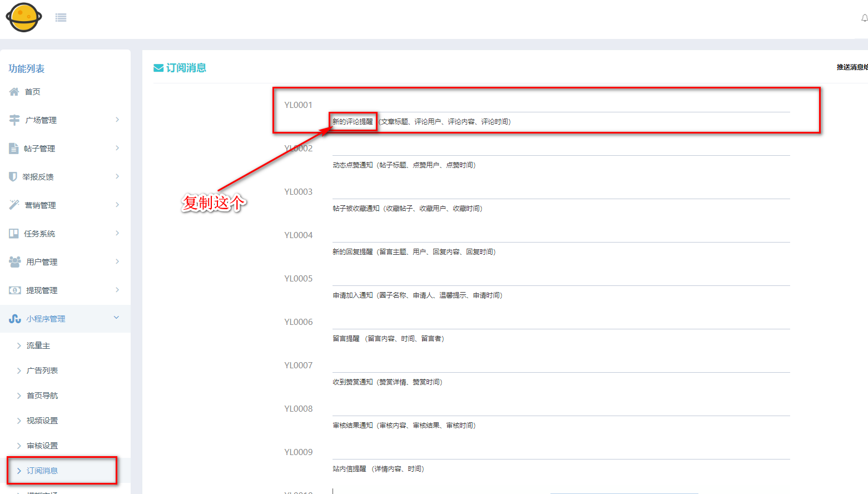Focus the YL0005 申请加入通知 input field

[561, 279]
